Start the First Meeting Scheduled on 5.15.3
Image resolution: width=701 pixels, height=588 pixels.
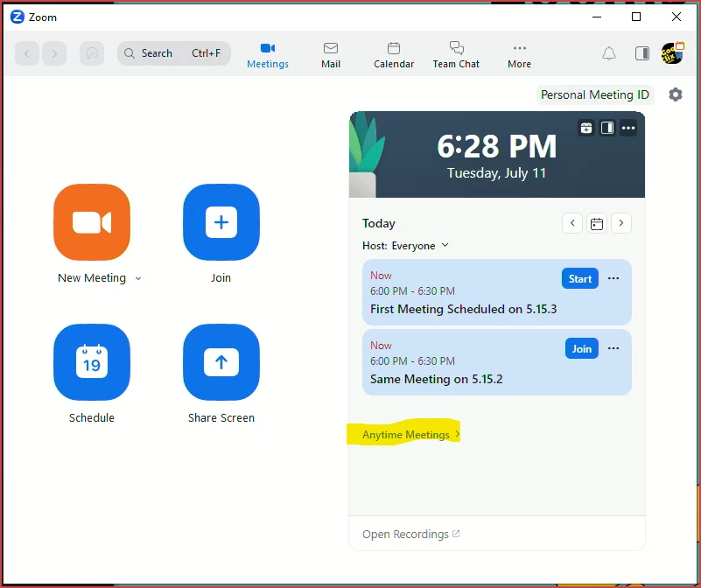pyautogui.click(x=580, y=278)
